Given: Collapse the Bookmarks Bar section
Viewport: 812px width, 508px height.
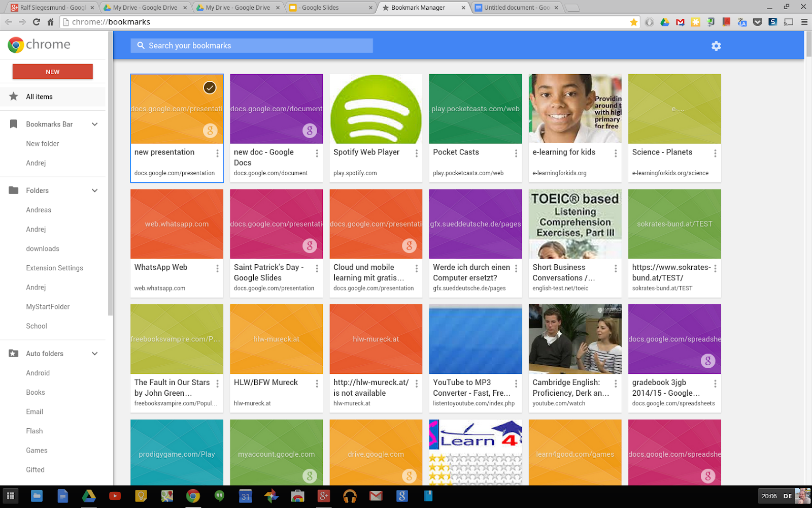Looking at the screenshot, I should coord(94,124).
